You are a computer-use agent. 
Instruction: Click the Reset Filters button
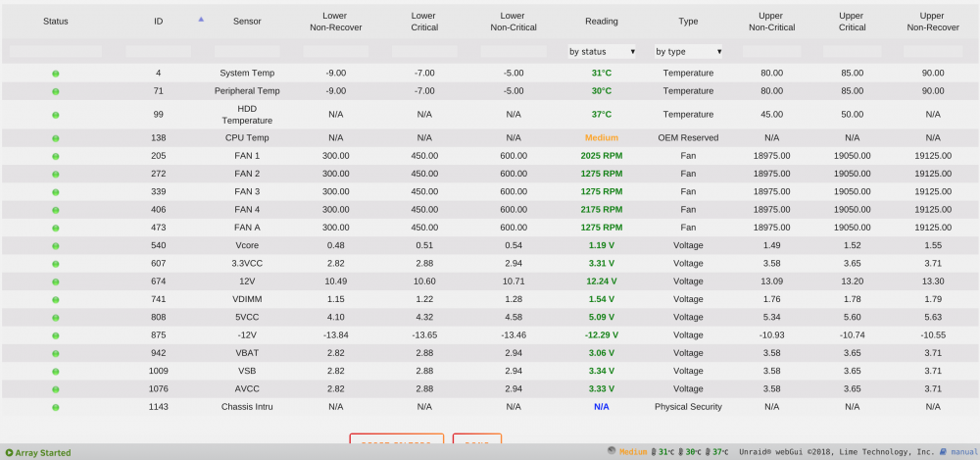[396, 438]
